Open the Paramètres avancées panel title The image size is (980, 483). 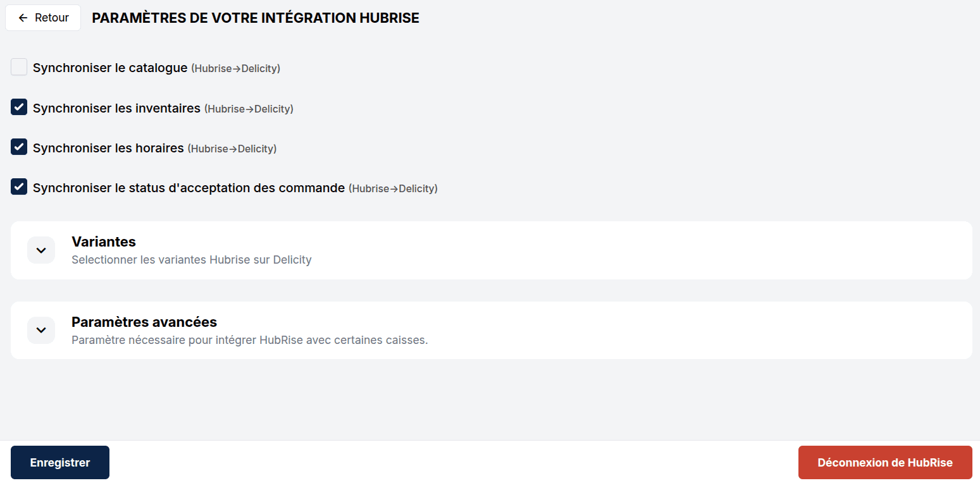(144, 322)
